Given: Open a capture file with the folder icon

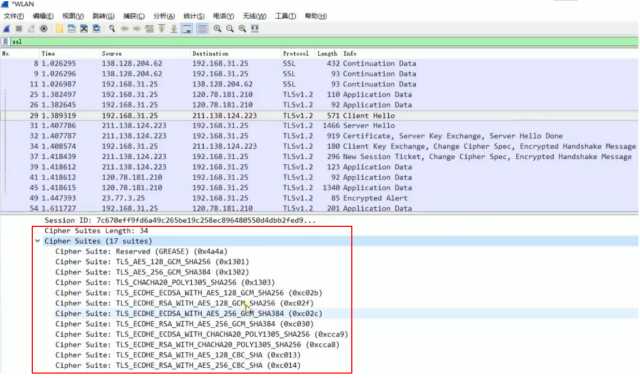Looking at the screenshot, I should 59,29.
